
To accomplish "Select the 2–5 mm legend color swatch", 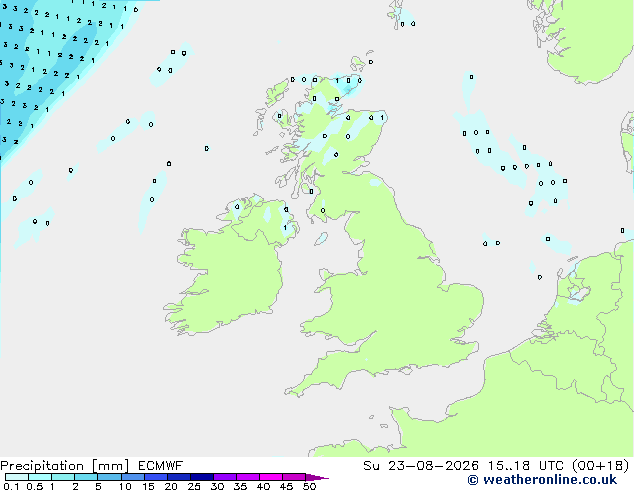I will tap(86, 477).
